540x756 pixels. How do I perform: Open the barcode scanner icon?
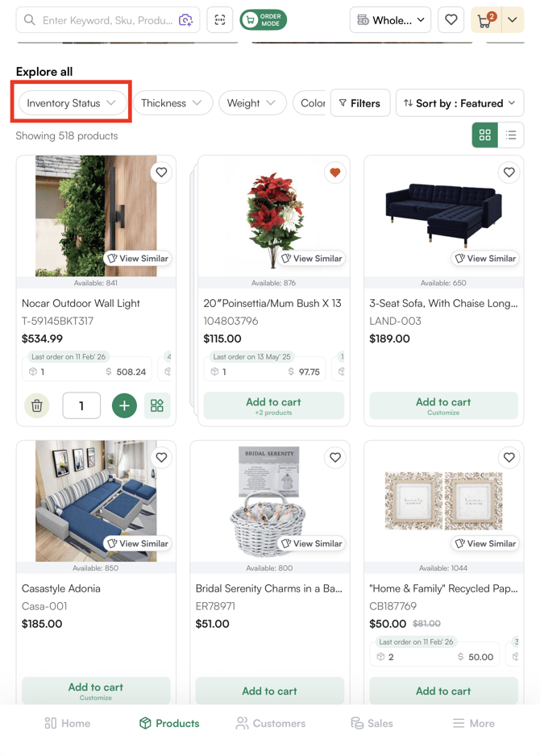point(219,19)
